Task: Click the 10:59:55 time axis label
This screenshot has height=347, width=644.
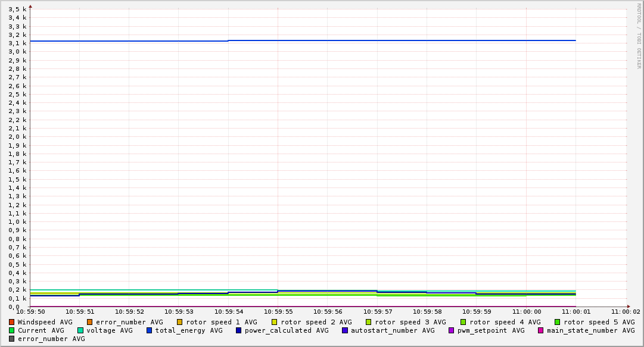Action: pyautogui.click(x=278, y=311)
